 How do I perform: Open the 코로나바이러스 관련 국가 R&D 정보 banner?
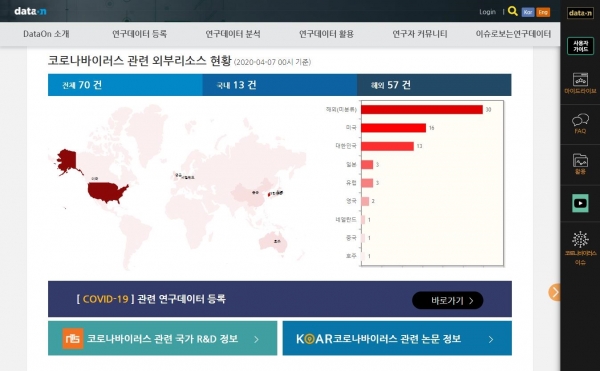coord(163,338)
